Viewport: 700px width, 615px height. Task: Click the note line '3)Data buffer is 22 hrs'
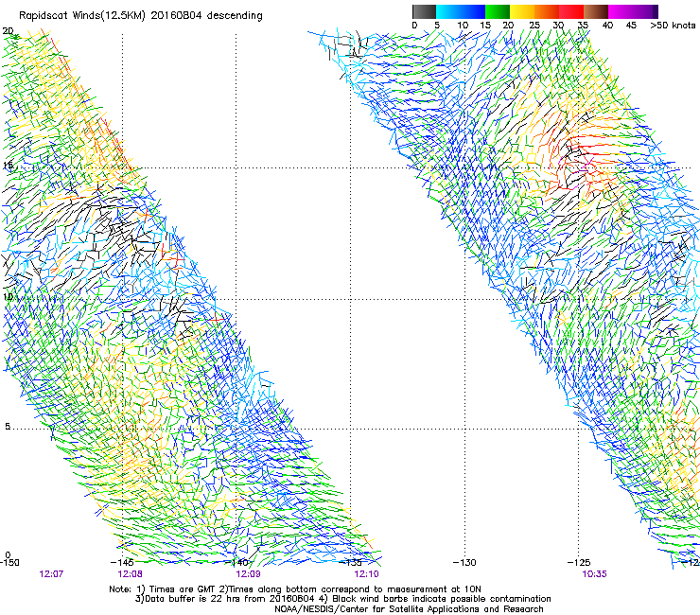tap(342, 599)
